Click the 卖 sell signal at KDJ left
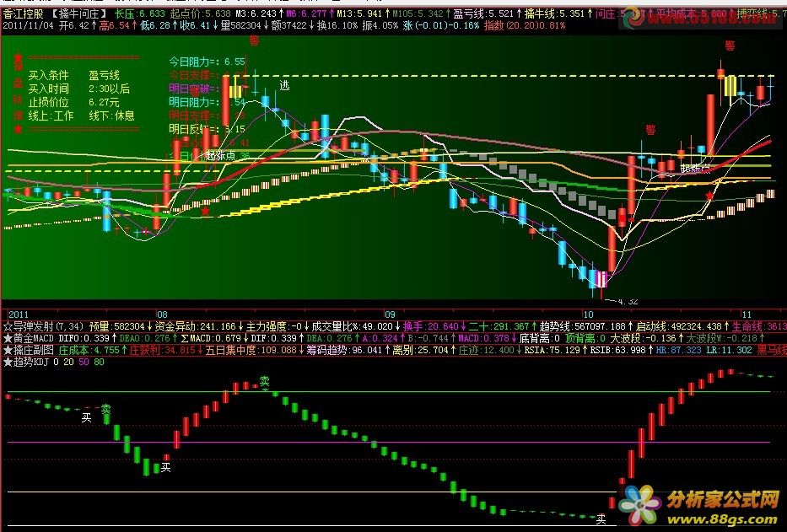This screenshot has width=787, height=532. coord(106,409)
